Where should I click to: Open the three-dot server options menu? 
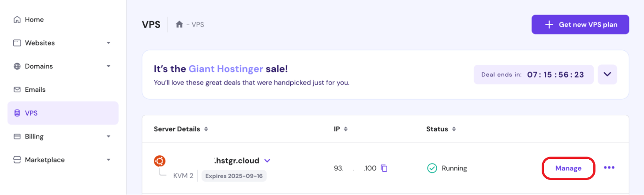tap(609, 168)
